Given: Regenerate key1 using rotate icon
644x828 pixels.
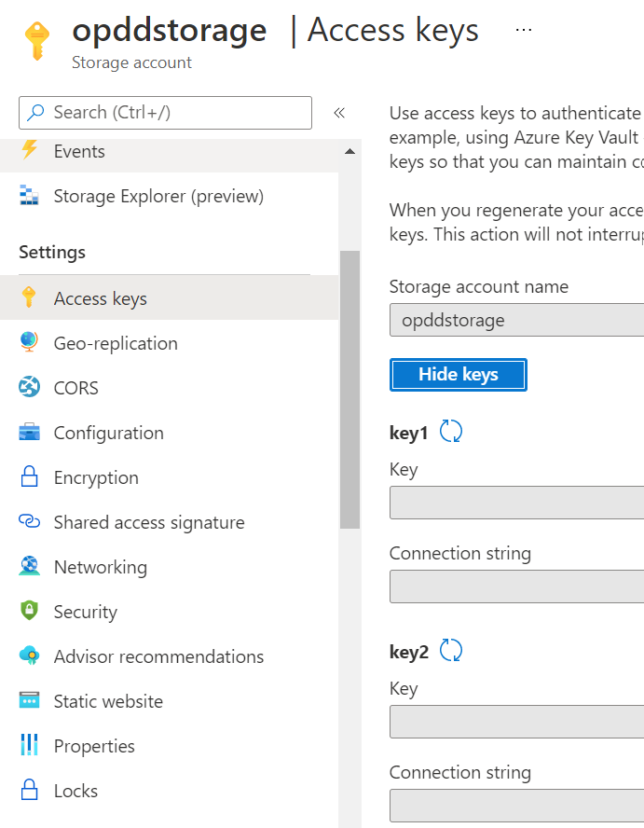Looking at the screenshot, I should click(x=451, y=431).
